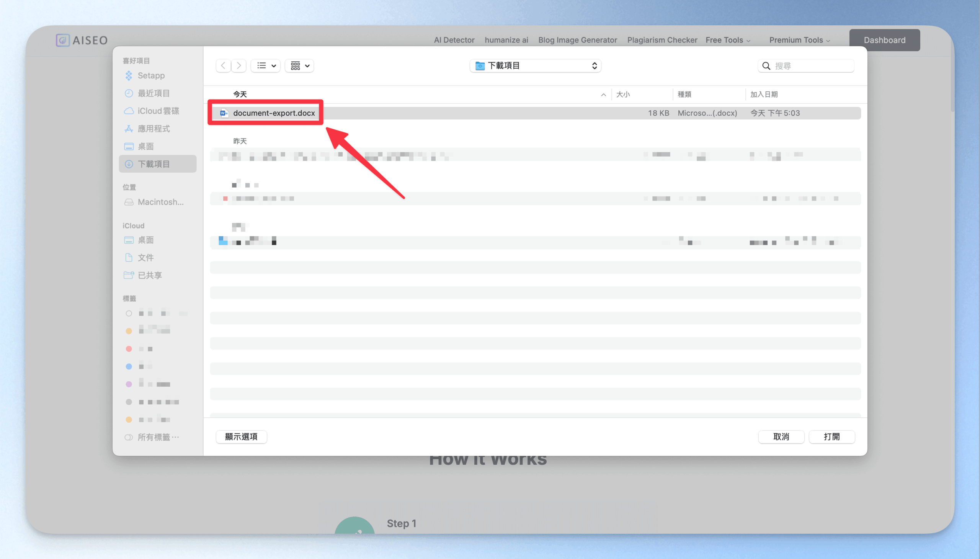The height and width of the screenshot is (559, 980).
Task: Click the hard drive icon beside Macintosh
Action: pyautogui.click(x=129, y=202)
